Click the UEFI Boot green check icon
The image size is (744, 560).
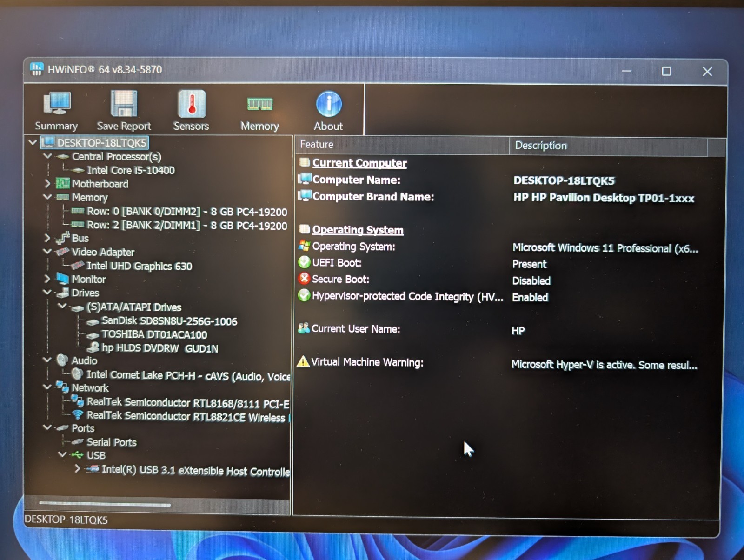(x=304, y=262)
